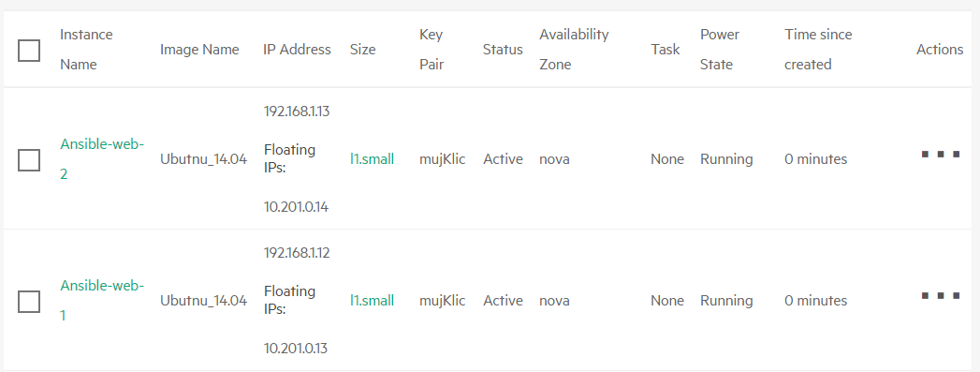Click the Actions column header

click(940, 50)
